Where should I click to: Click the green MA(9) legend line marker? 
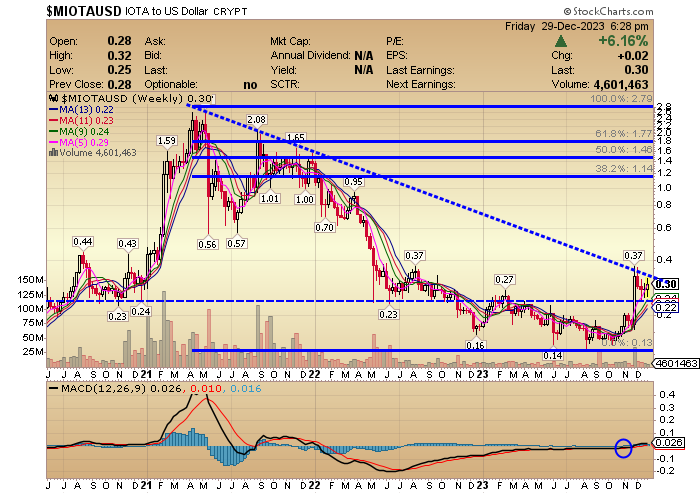point(53,132)
